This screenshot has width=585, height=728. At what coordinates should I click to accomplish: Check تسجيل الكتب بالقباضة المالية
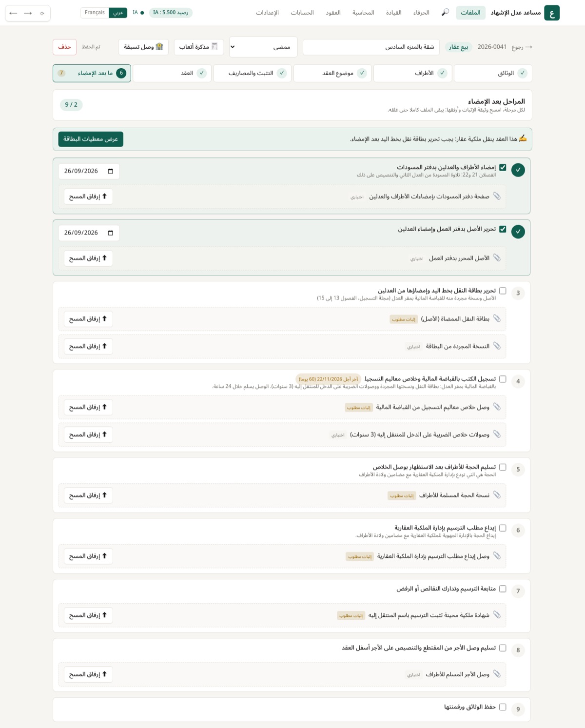click(503, 379)
